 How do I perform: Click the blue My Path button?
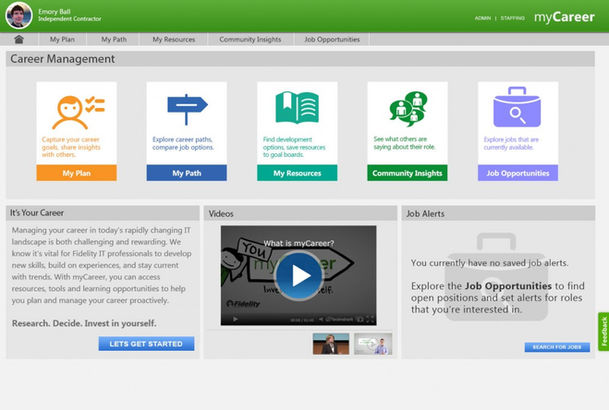[187, 173]
